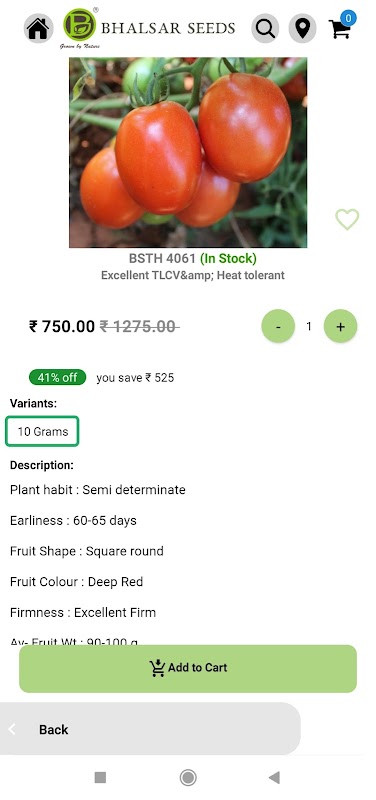Open the store location pin icon
Viewport: 376px width, 800px height.
[303, 28]
